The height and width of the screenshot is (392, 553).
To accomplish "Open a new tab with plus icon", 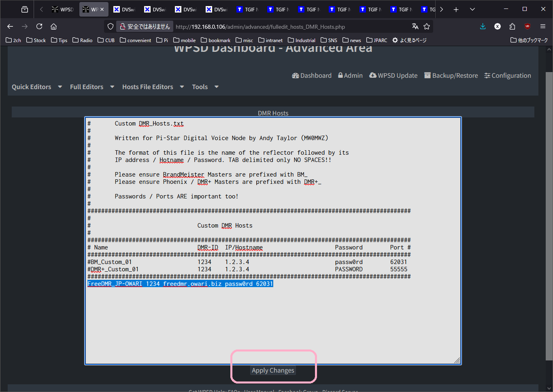I will (x=456, y=9).
